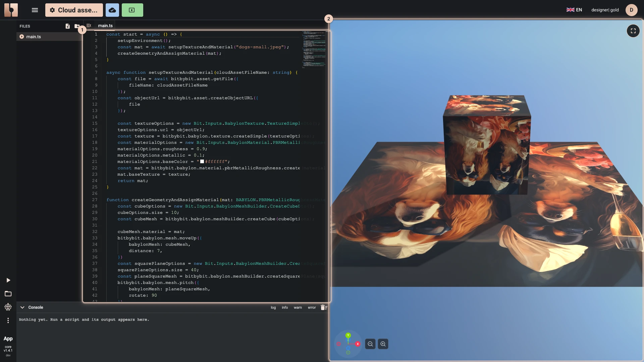Run the script with play icon

[8, 280]
